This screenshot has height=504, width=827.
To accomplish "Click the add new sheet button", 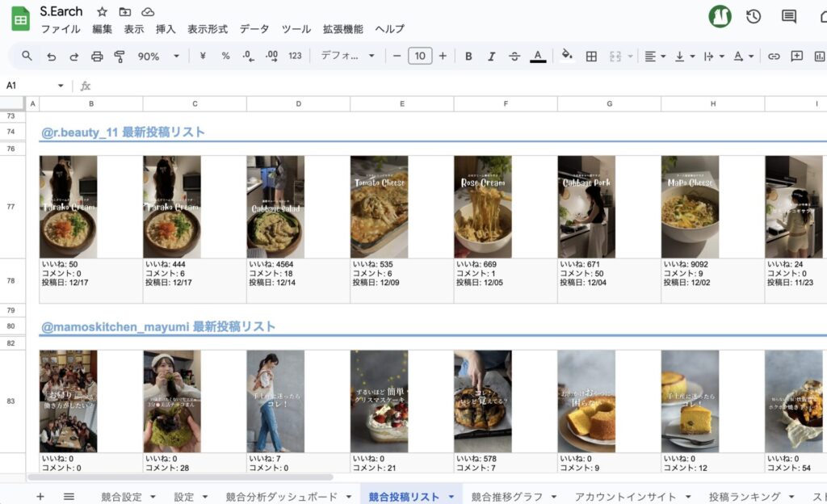I will (40, 497).
